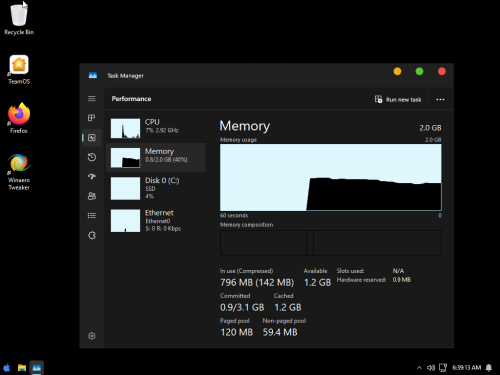The width and height of the screenshot is (500, 375).
Task: Click the large Memory heading
Action: tap(245, 126)
